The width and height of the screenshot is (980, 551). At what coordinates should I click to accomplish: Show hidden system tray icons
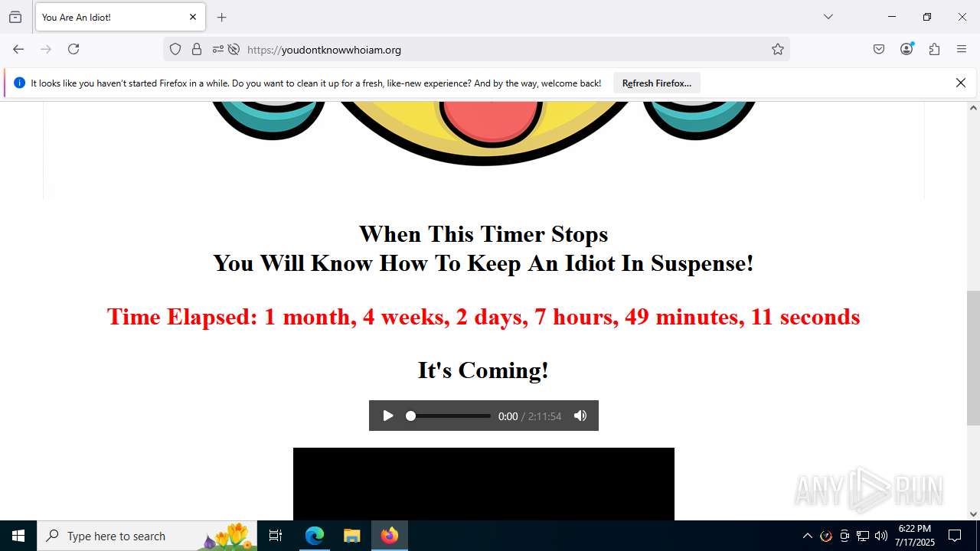807,536
